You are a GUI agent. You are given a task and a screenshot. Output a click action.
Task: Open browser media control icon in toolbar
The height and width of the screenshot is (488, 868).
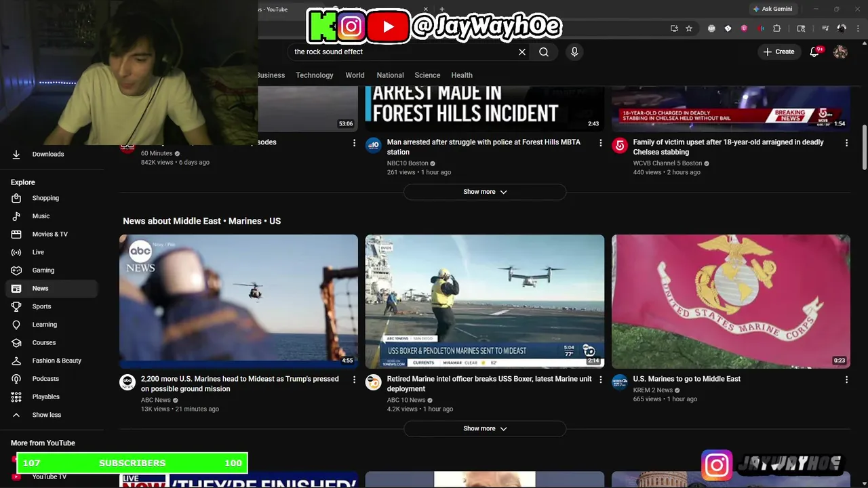tap(825, 28)
